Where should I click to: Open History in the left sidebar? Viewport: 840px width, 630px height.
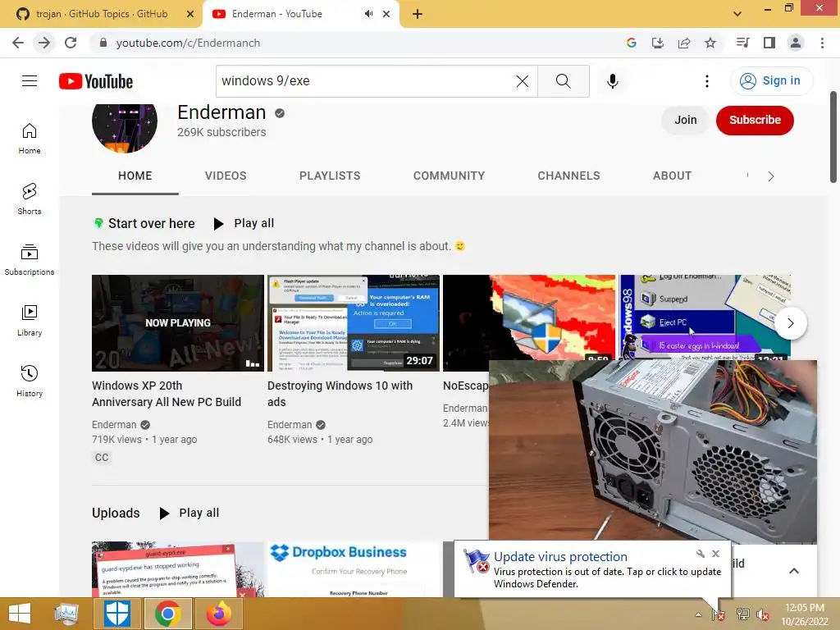tap(30, 381)
